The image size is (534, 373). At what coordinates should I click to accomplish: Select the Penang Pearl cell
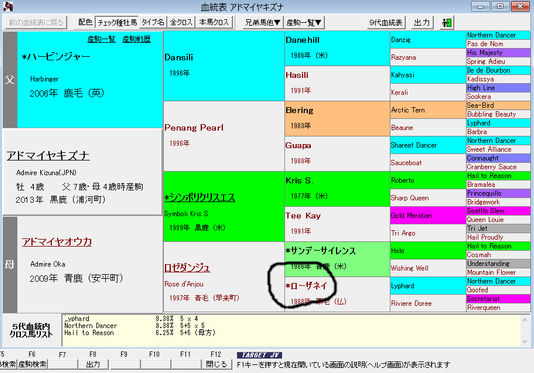(x=224, y=136)
